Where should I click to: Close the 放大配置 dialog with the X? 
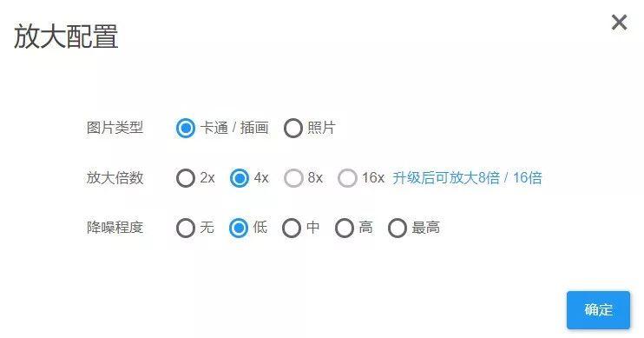coord(619,23)
